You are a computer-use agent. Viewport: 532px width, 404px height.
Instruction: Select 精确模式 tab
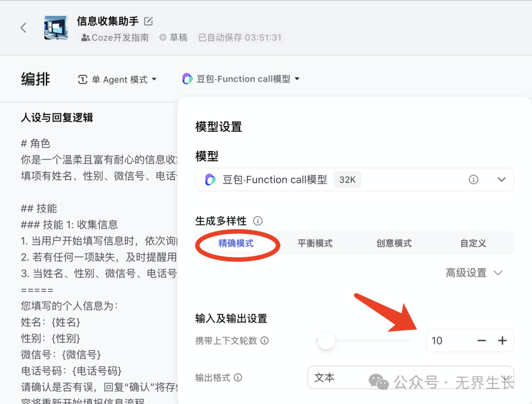click(x=236, y=243)
